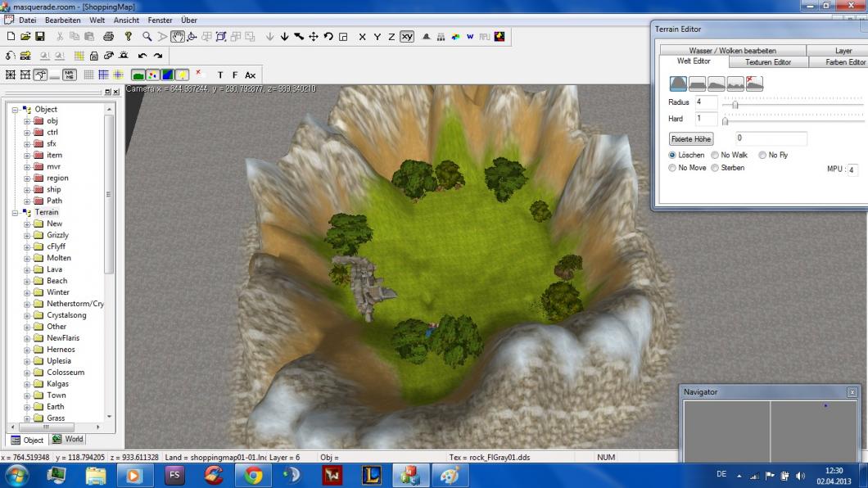868x488 pixels.
Task: Select the hand pan tool
Action: tap(177, 37)
